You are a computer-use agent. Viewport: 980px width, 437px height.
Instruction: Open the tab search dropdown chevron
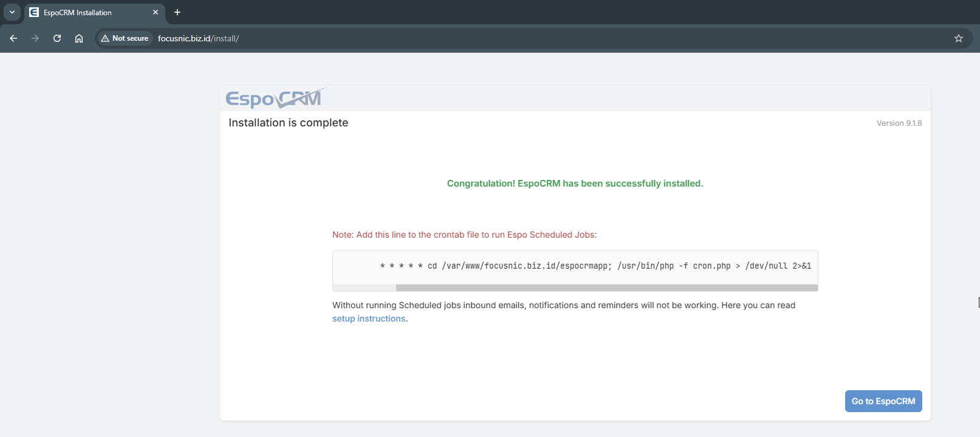(x=12, y=12)
